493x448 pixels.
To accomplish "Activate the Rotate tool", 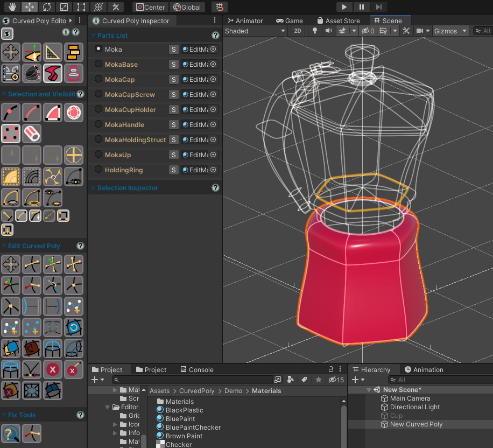I will click(46, 7).
